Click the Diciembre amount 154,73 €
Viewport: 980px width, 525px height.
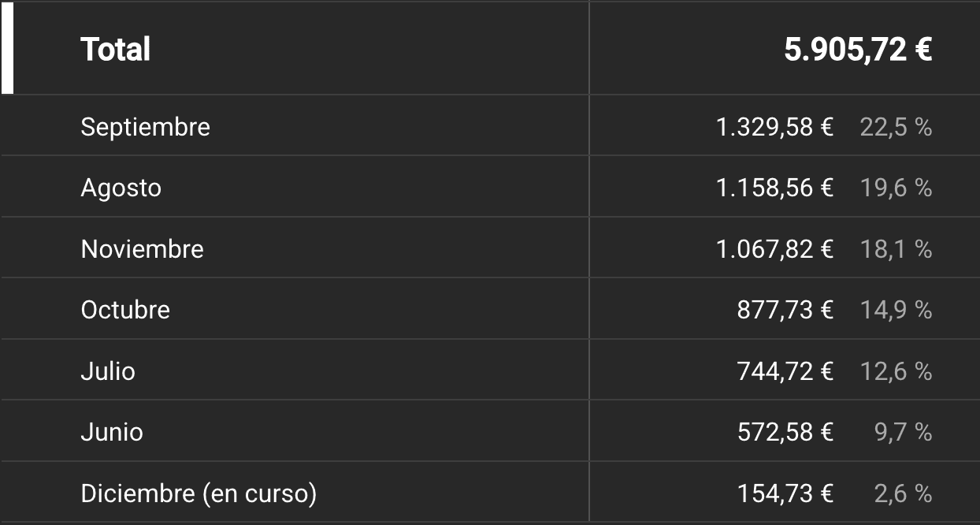click(x=785, y=493)
